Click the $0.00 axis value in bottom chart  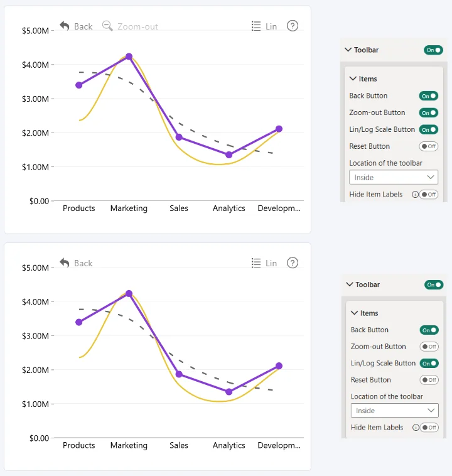click(x=39, y=438)
